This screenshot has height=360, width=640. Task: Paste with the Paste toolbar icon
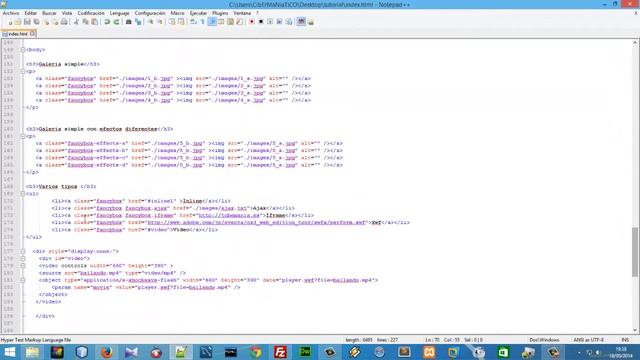(94, 22)
